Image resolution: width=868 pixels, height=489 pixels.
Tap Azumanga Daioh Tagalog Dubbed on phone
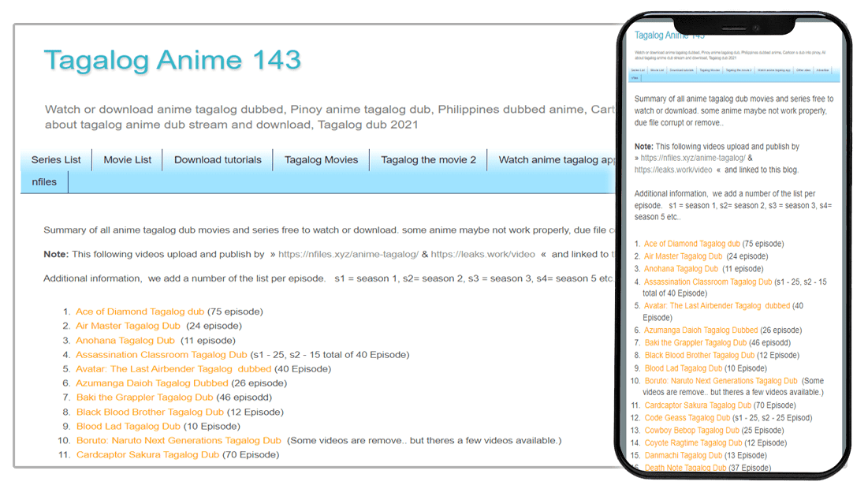click(x=701, y=330)
